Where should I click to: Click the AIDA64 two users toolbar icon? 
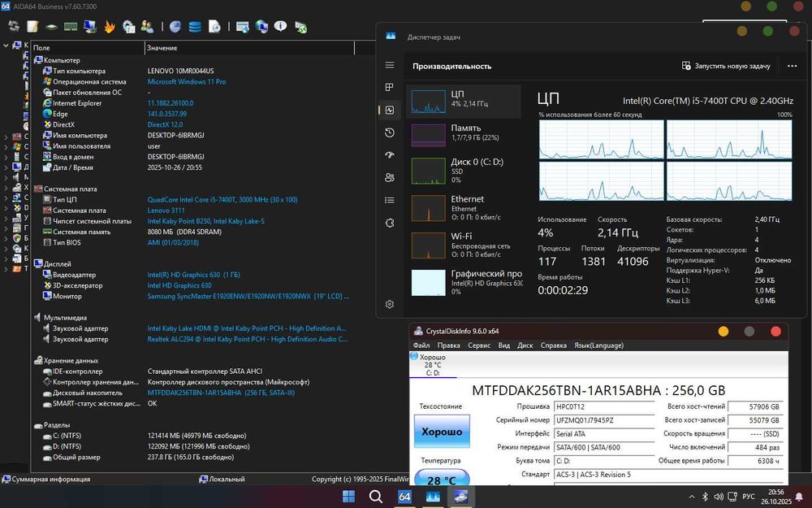pos(147,26)
